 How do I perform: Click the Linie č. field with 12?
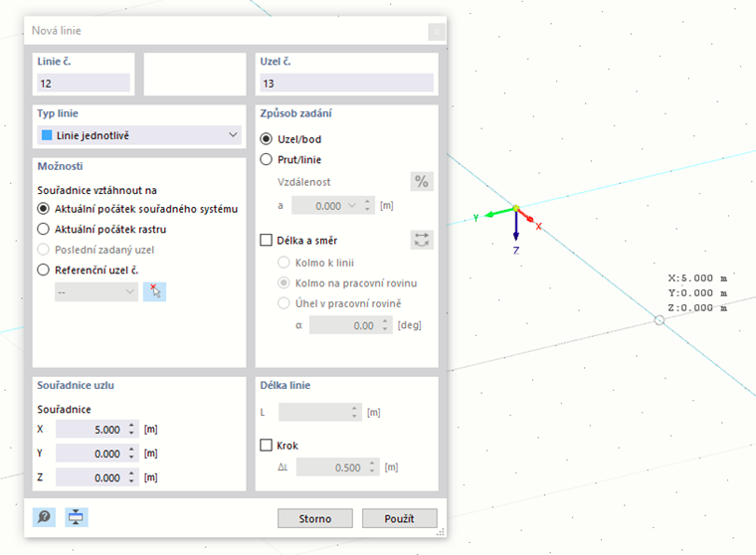tap(84, 83)
